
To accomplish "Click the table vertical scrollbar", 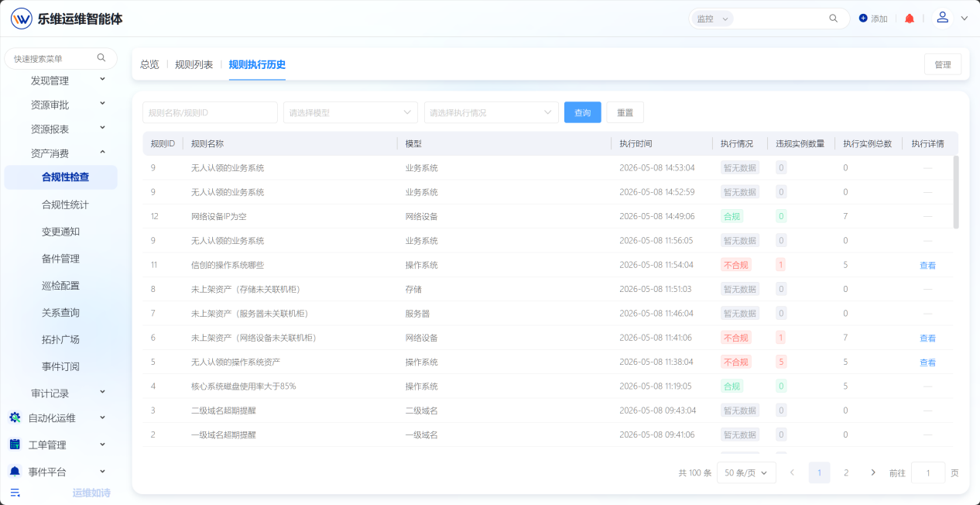I will tap(956, 192).
